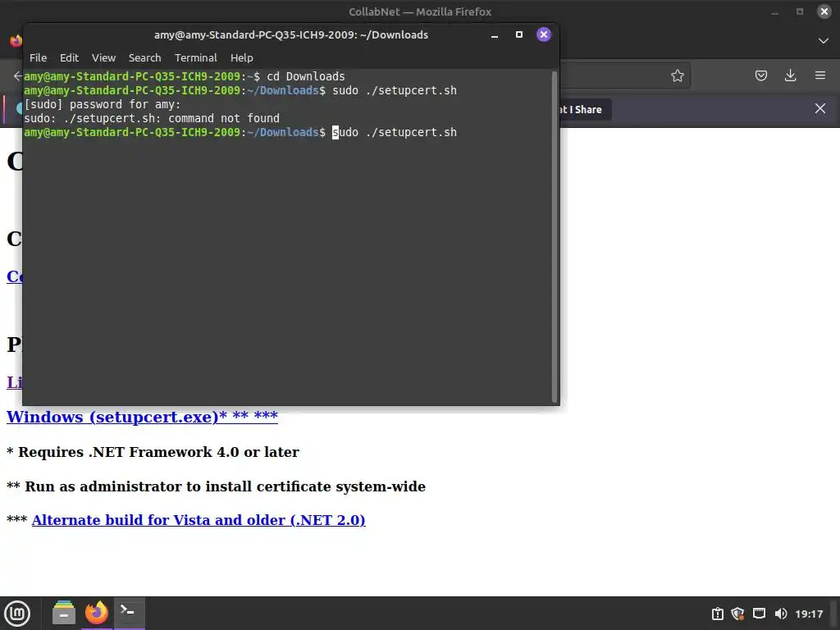Open the network connection tray icon
Screen dimensions: 840x630
tap(759, 614)
